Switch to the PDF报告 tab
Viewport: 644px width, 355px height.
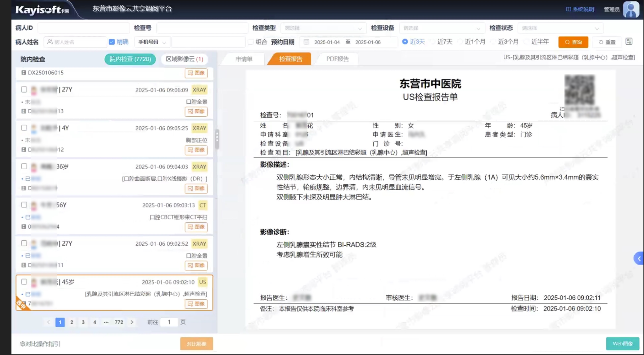coord(337,59)
